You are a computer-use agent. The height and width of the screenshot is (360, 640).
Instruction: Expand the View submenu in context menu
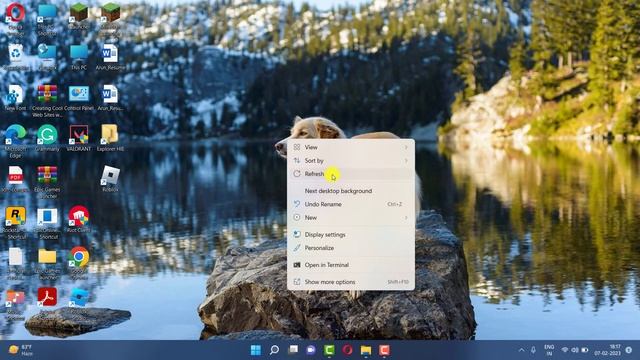351,147
